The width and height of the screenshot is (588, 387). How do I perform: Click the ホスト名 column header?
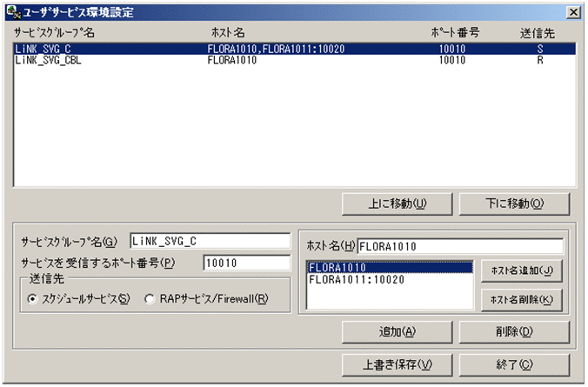click(x=228, y=33)
